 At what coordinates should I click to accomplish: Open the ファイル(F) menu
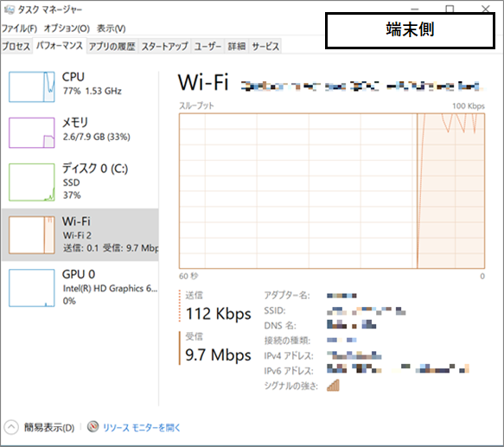tap(19, 29)
